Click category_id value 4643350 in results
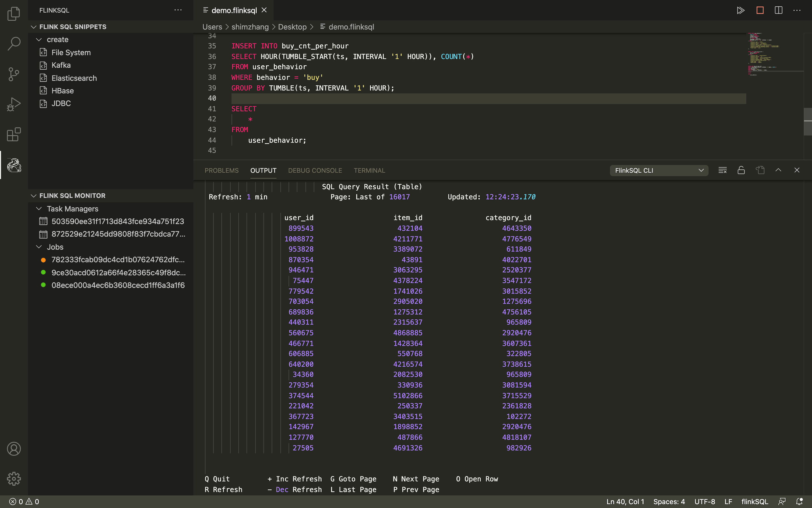812x508 pixels. coord(517,228)
